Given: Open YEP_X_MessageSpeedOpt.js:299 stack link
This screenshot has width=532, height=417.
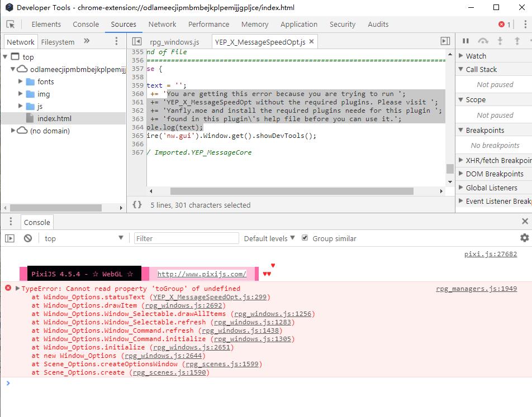Looking at the screenshot, I should (x=210, y=297).
